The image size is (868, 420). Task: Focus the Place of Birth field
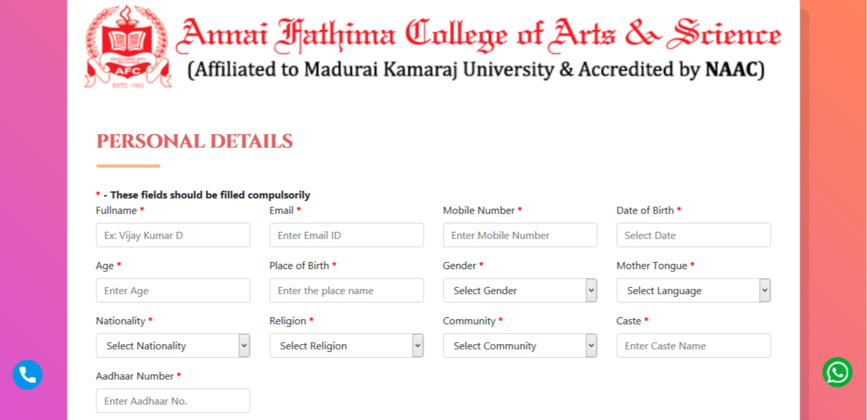346,290
